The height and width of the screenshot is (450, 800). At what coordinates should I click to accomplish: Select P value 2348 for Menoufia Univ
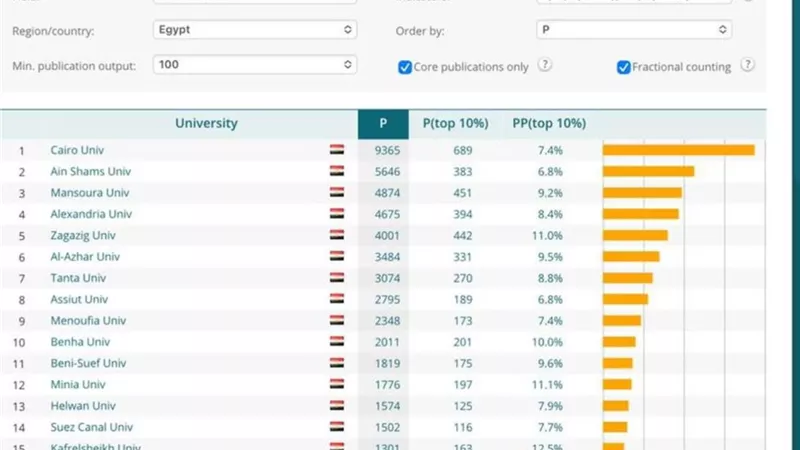(x=387, y=321)
